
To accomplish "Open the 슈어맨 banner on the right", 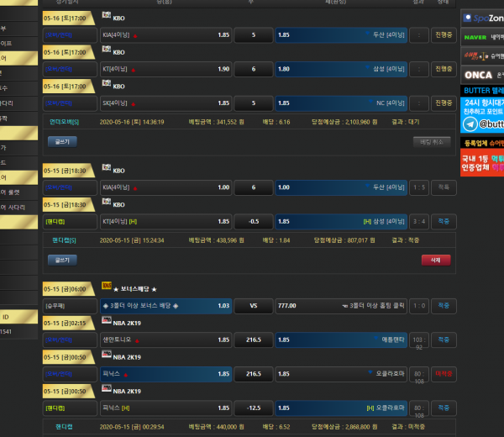I will [x=482, y=55].
